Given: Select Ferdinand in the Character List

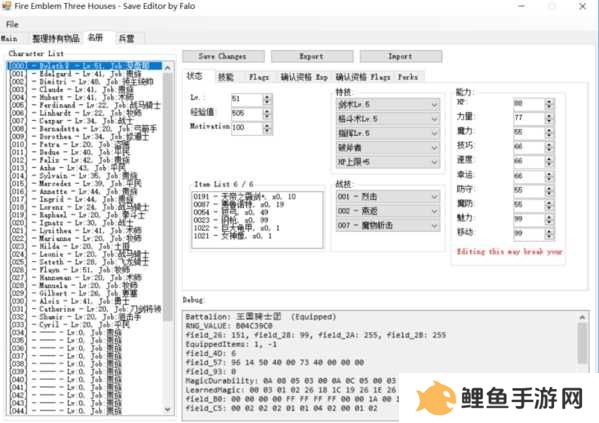Looking at the screenshot, I should pos(85,105).
